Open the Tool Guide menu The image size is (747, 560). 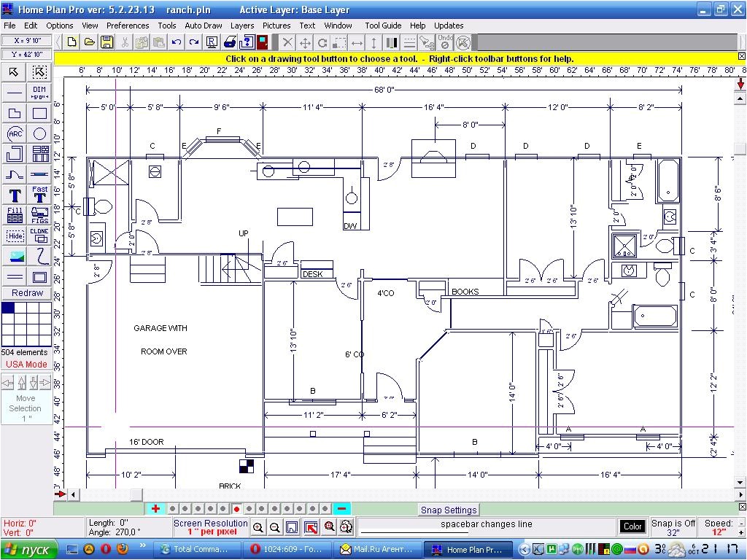(x=382, y=25)
